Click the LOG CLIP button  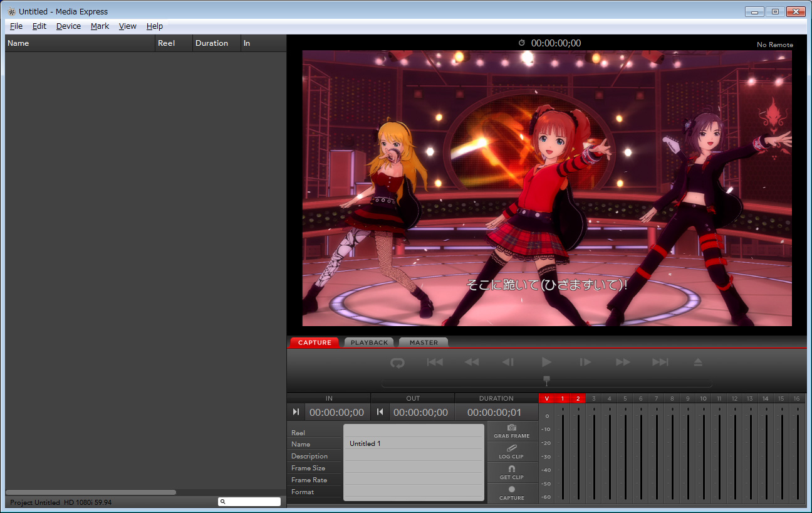[512, 452]
